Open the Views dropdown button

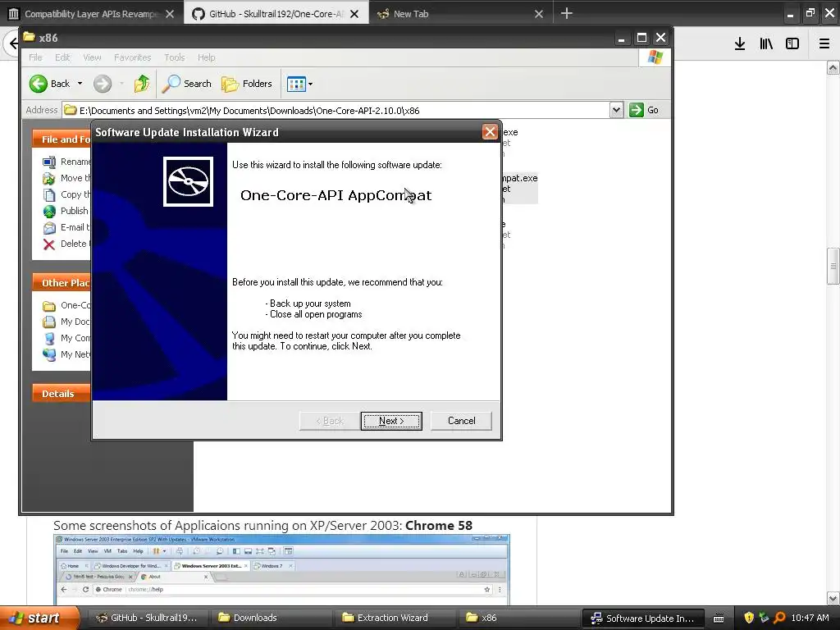pos(299,84)
